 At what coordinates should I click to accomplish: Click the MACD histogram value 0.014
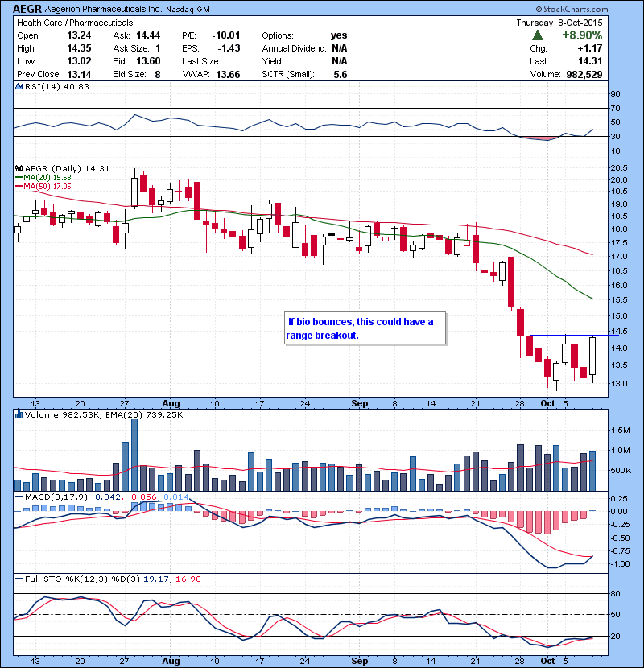[176, 497]
